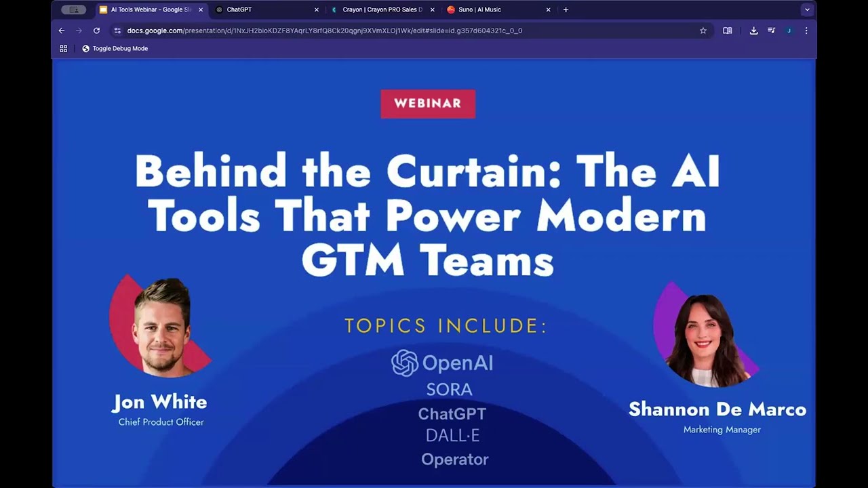Click the OpenAI logo on the slide
The width and height of the screenshot is (868, 488).
tap(442, 363)
